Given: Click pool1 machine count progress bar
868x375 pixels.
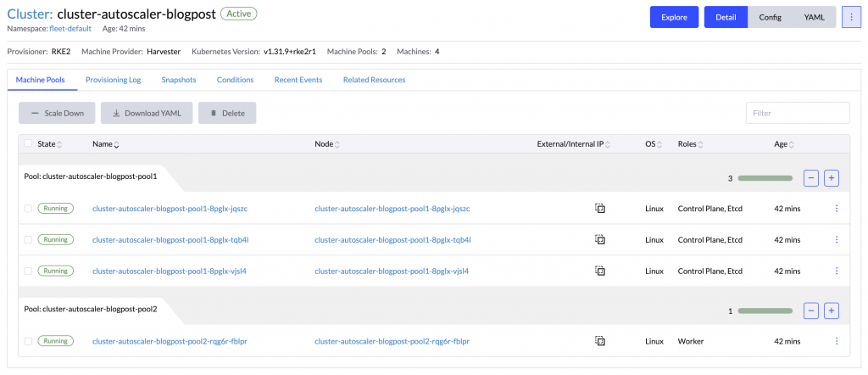Looking at the screenshot, I should click(765, 178).
